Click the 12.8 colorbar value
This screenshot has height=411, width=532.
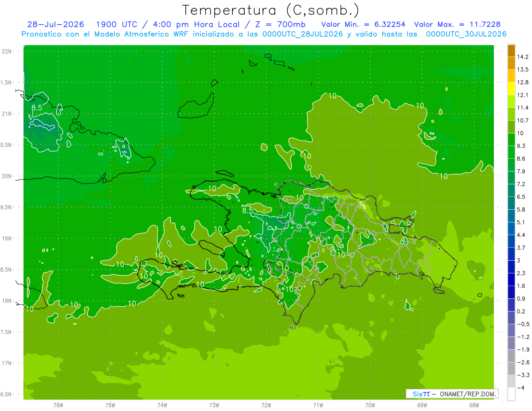point(523,82)
